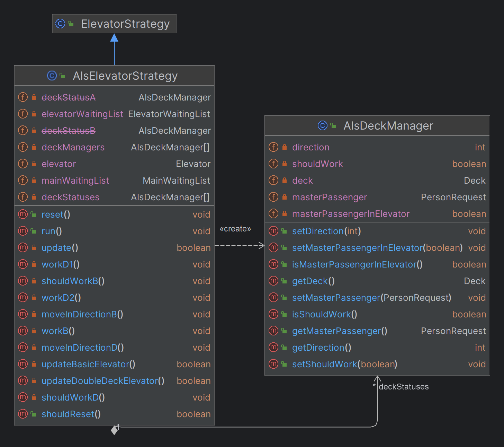Click the field icon of deckStatusB
This screenshot has width=504, height=447.
coord(23,130)
